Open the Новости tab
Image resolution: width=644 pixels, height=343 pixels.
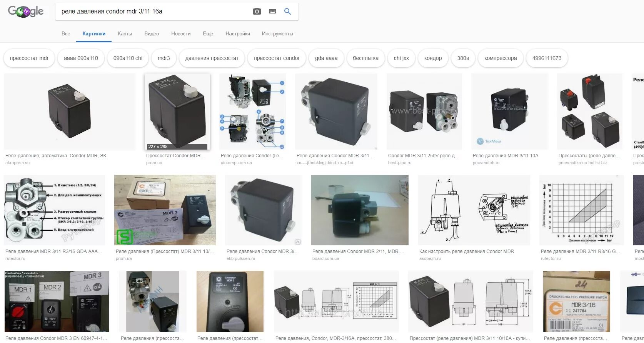point(181,34)
